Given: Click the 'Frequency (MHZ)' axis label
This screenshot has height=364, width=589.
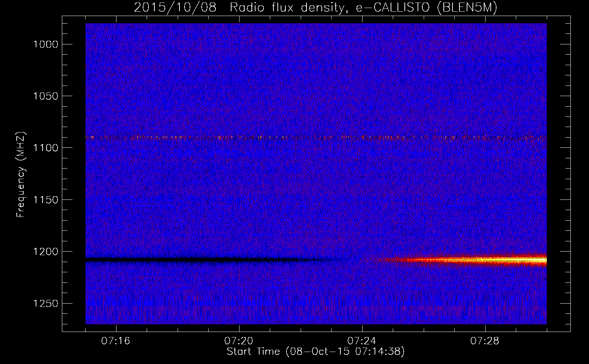Looking at the screenshot, I should point(21,175).
